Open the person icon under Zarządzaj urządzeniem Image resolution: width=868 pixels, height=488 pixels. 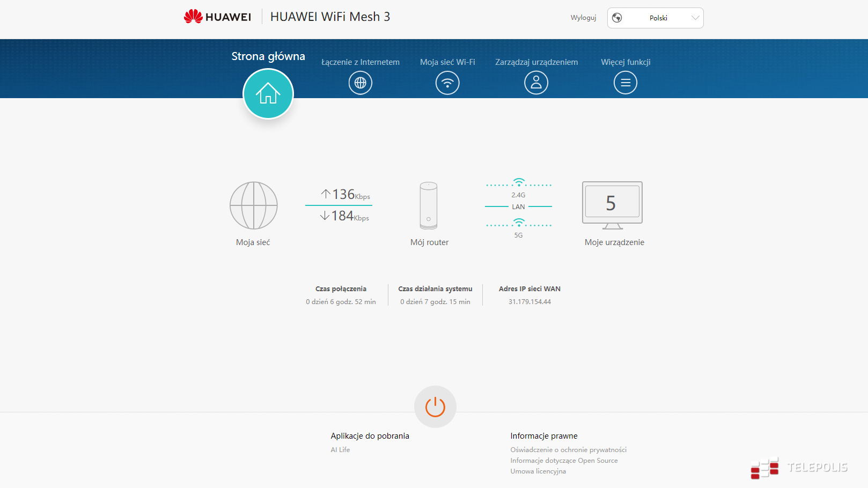coord(536,83)
